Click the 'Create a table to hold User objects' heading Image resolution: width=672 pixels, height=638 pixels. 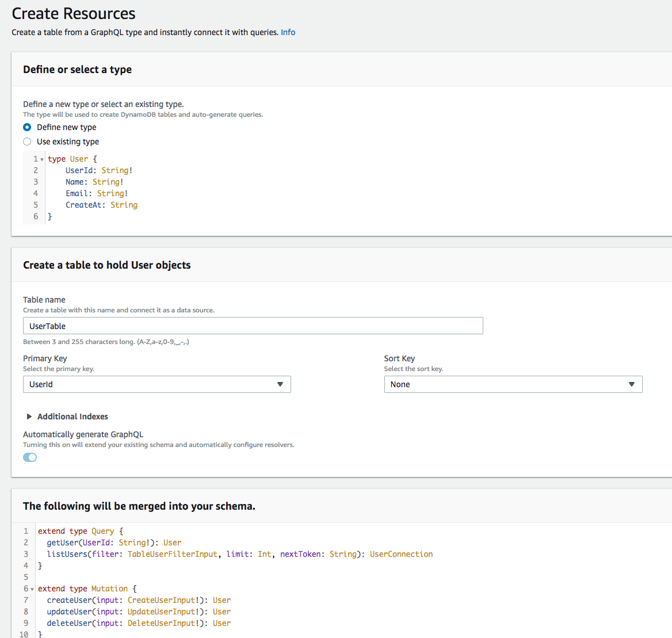coord(106,265)
